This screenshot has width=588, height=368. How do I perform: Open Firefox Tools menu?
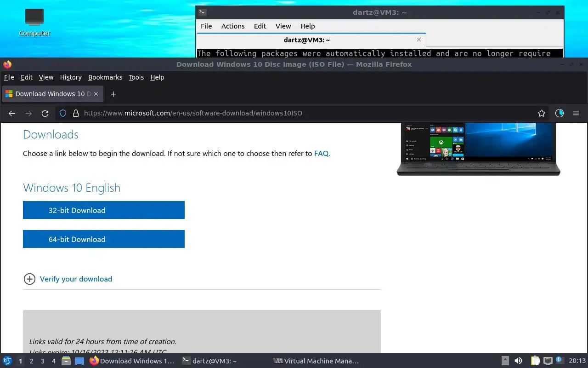coord(136,77)
